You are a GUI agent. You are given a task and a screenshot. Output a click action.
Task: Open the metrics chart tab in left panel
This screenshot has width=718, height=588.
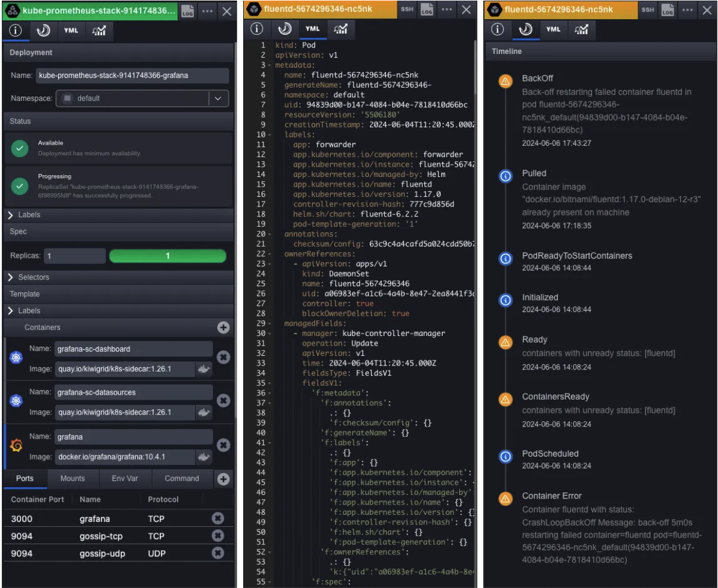click(x=98, y=31)
